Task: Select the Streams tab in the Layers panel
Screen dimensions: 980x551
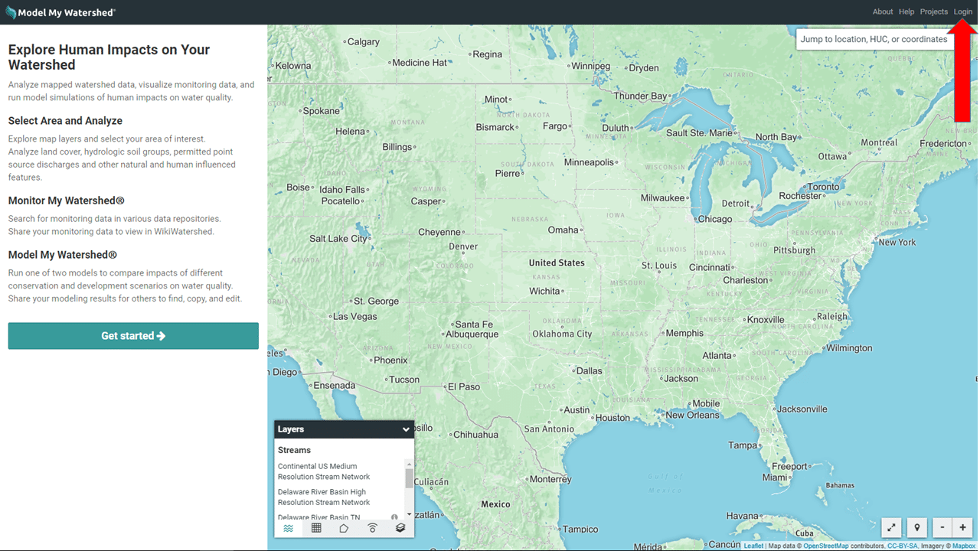Action: (x=289, y=527)
